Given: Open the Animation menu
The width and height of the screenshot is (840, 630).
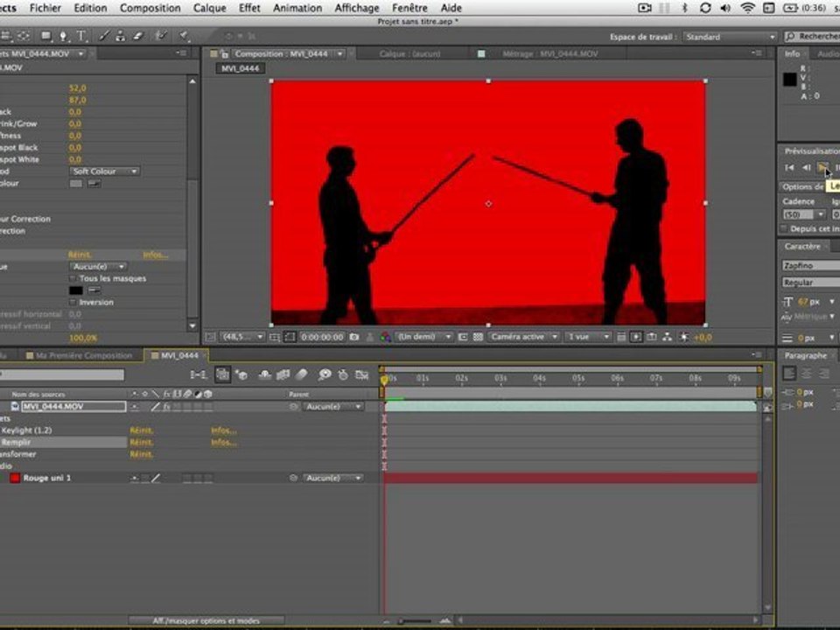Looking at the screenshot, I should coord(297,8).
